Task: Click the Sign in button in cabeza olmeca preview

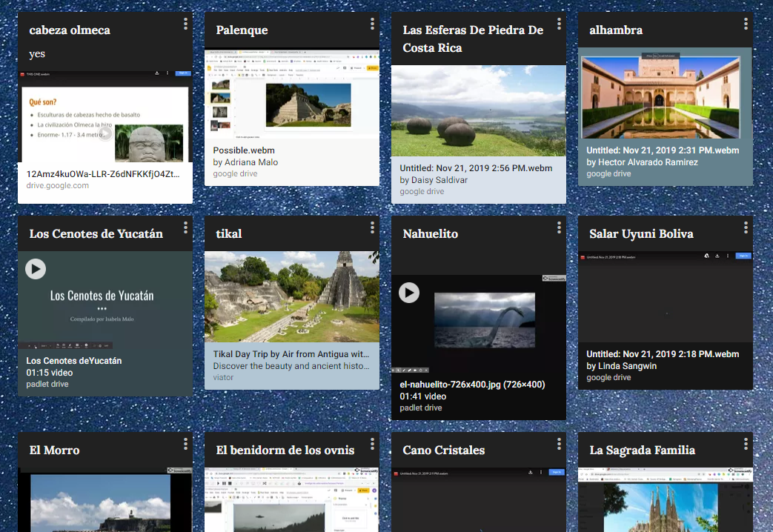Action: [x=183, y=73]
